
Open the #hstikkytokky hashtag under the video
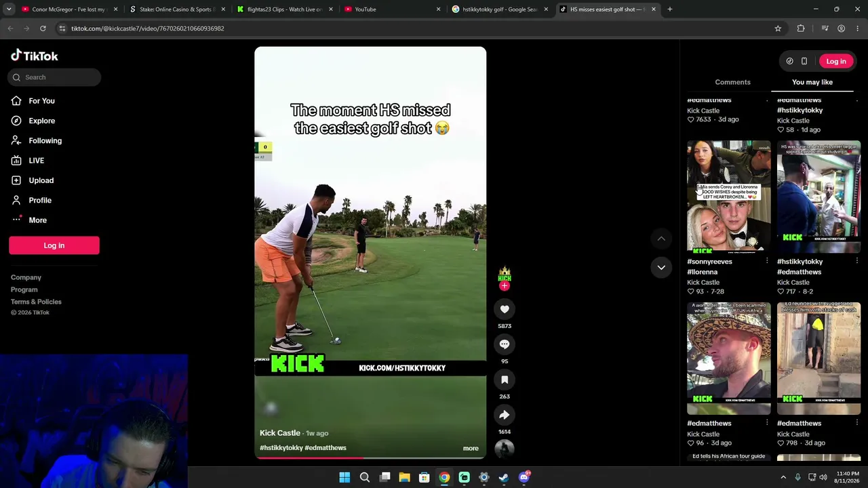tap(281, 448)
